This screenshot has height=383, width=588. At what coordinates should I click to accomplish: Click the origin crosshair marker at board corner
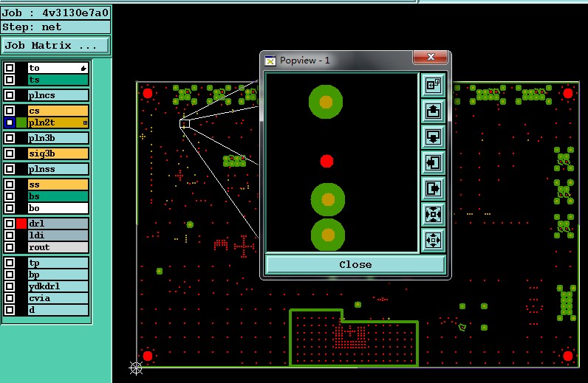[136, 368]
